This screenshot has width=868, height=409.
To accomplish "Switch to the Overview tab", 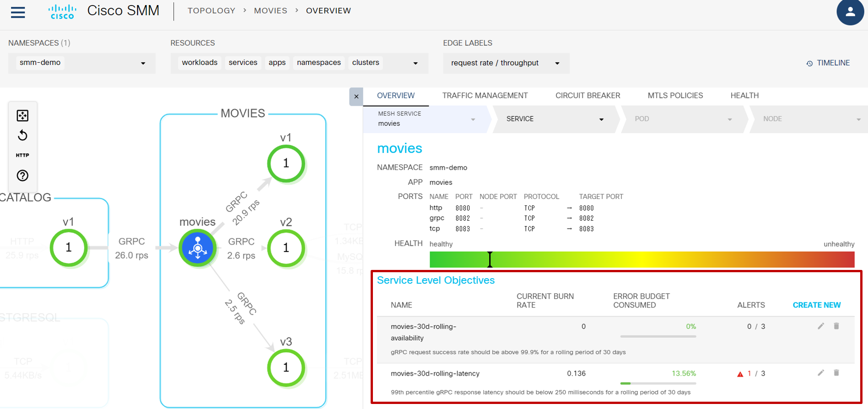I will [396, 96].
